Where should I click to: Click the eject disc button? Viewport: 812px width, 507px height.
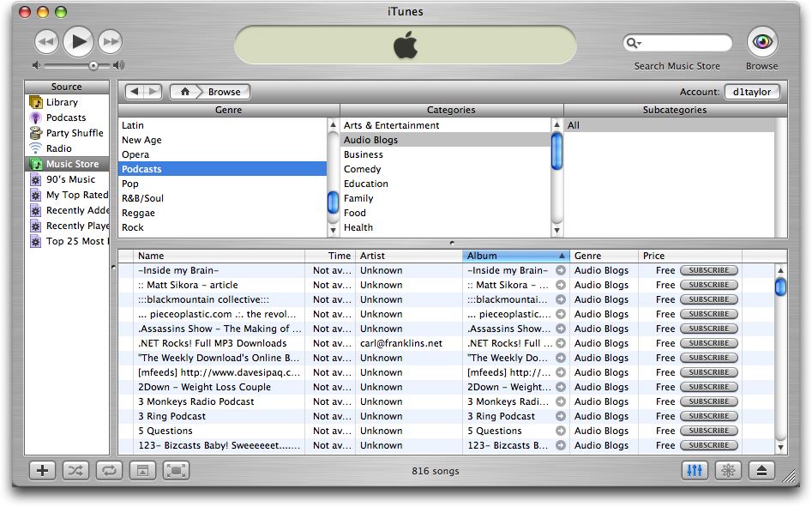(763, 470)
